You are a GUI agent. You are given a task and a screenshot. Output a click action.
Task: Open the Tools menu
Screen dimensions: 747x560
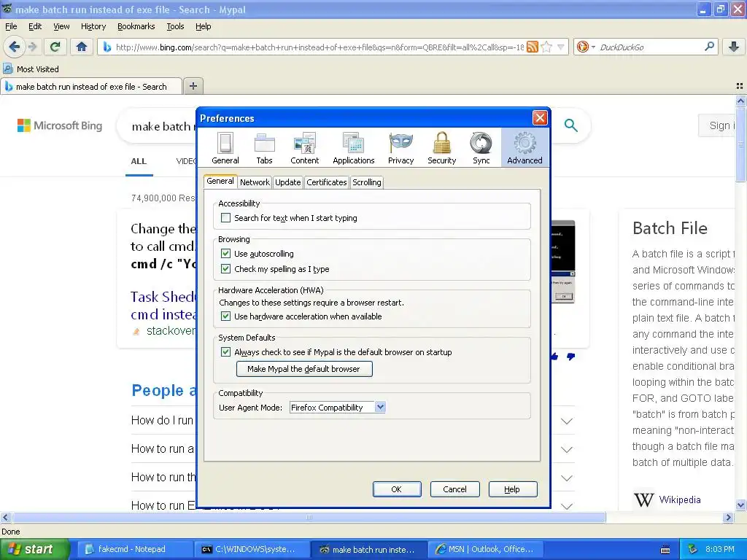[x=175, y=26]
